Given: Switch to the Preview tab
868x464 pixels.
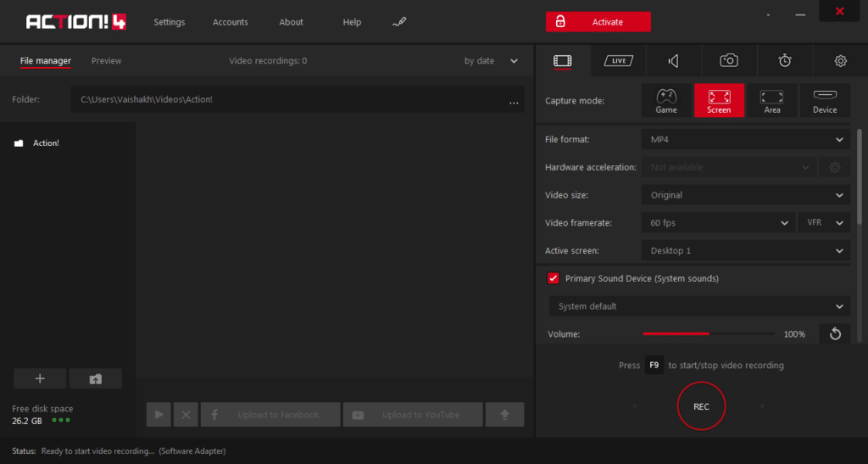Looking at the screenshot, I should pos(106,61).
